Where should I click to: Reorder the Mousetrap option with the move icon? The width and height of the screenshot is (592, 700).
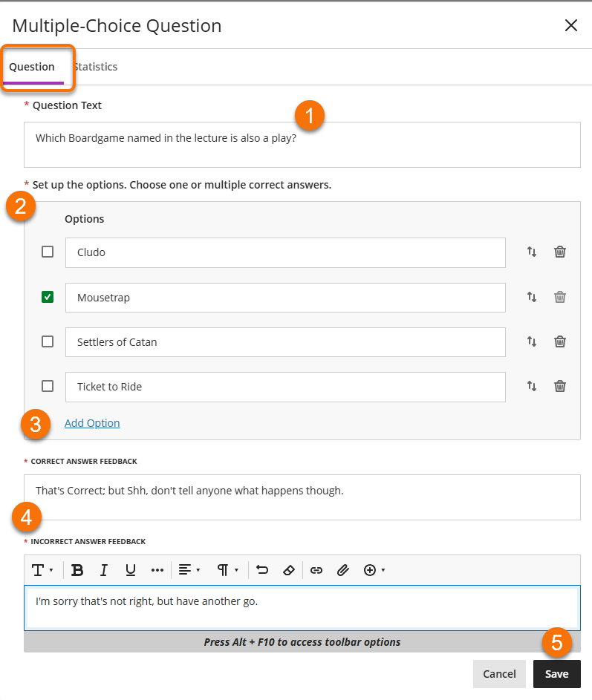pyautogui.click(x=532, y=297)
